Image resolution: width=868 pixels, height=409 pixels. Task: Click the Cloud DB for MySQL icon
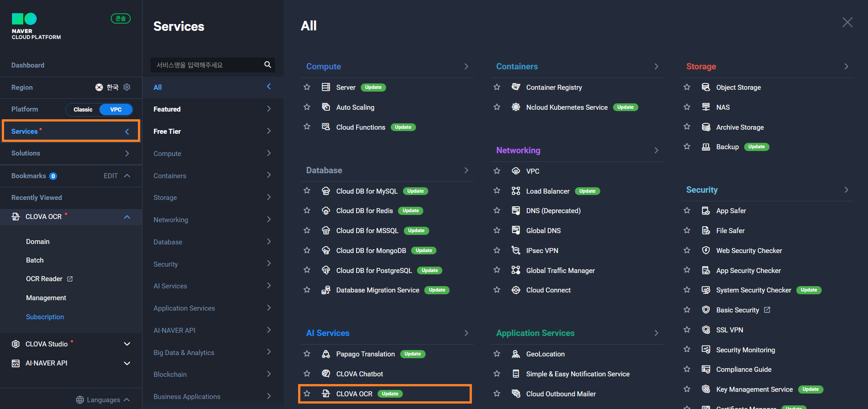pyautogui.click(x=326, y=191)
